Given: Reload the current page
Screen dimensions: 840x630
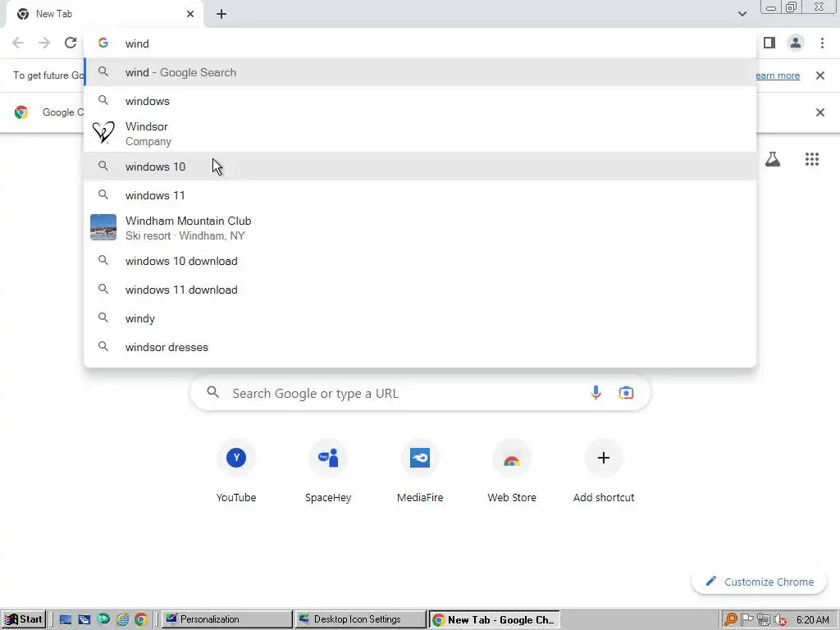Looking at the screenshot, I should (71, 43).
